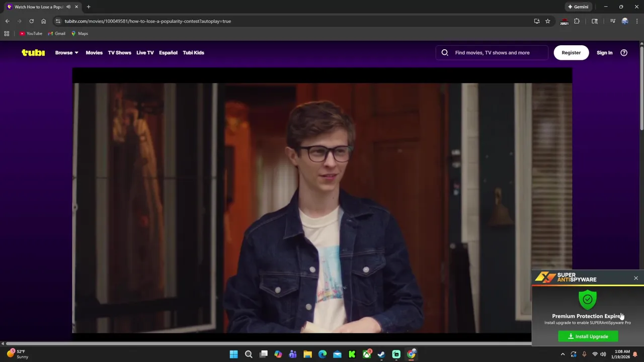Image resolution: width=644 pixels, height=362 pixels.
Task: Open the weather widget showing 52°F Sunny
Action: click(x=17, y=354)
